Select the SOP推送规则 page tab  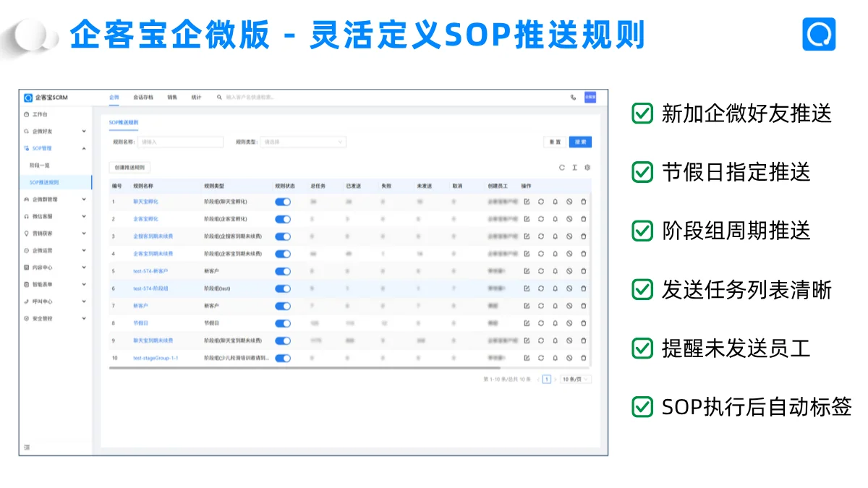click(123, 123)
